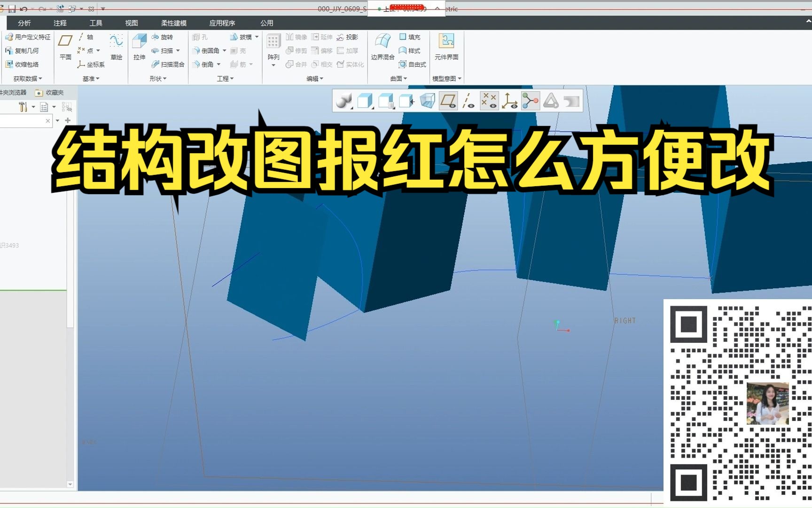Create a datum Plane (平面)
The image size is (812, 508).
coord(65,47)
